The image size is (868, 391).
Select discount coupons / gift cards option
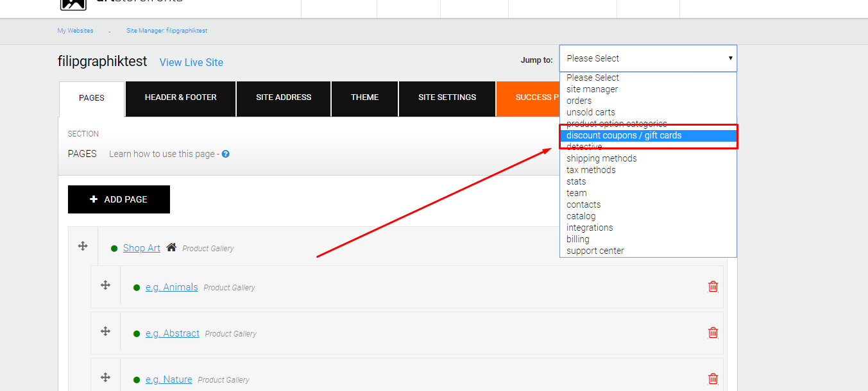tap(624, 135)
